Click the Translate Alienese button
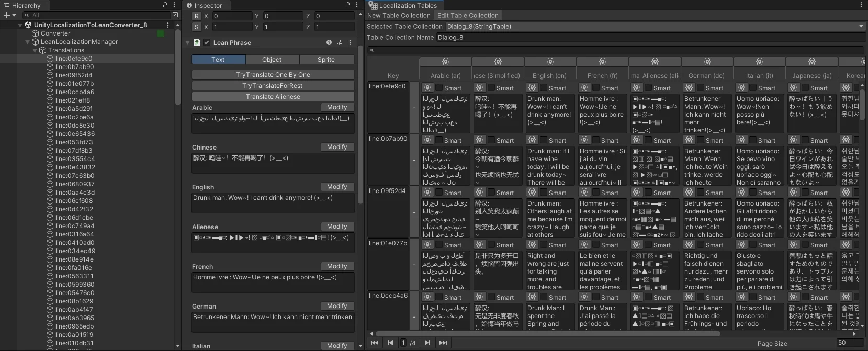 [x=273, y=96]
